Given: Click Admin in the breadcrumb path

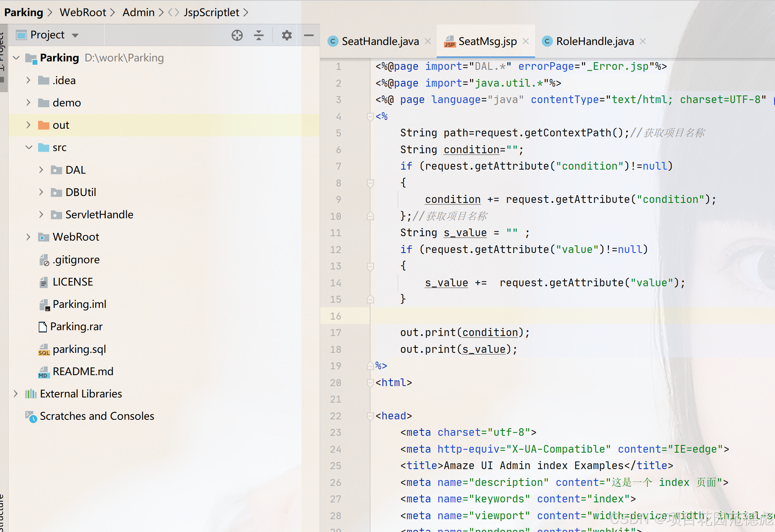Looking at the screenshot, I should [x=138, y=12].
